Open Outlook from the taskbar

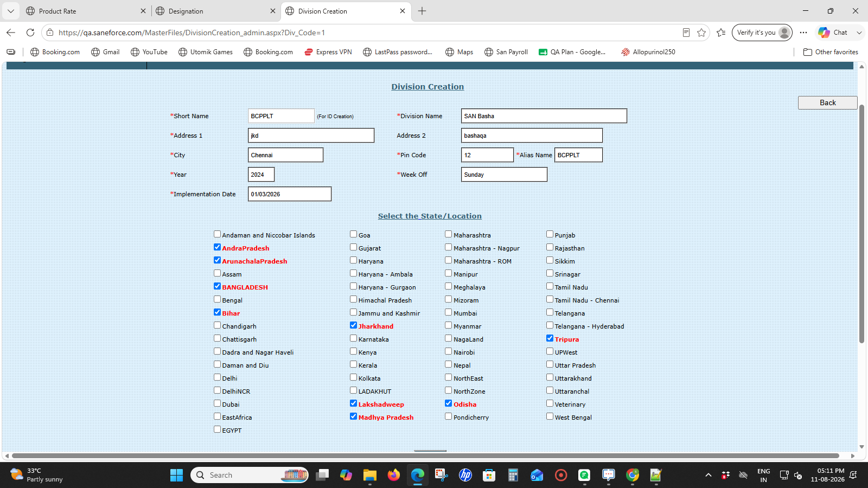pyautogui.click(x=537, y=475)
